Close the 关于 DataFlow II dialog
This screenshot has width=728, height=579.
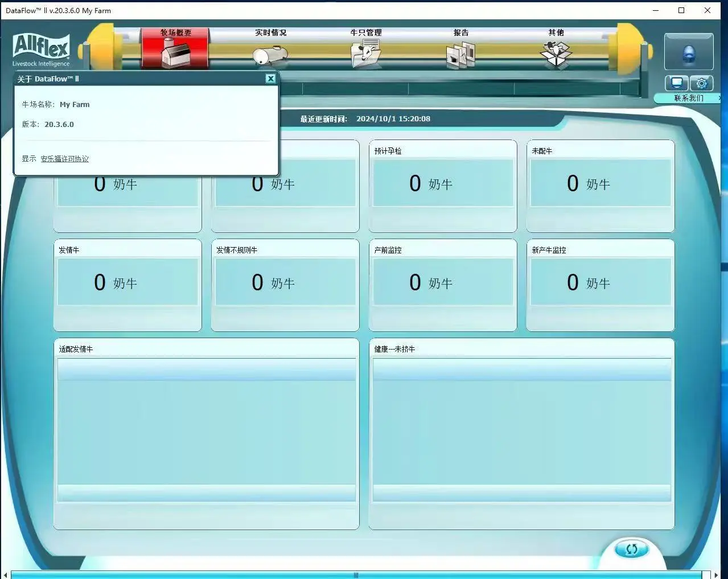click(271, 79)
